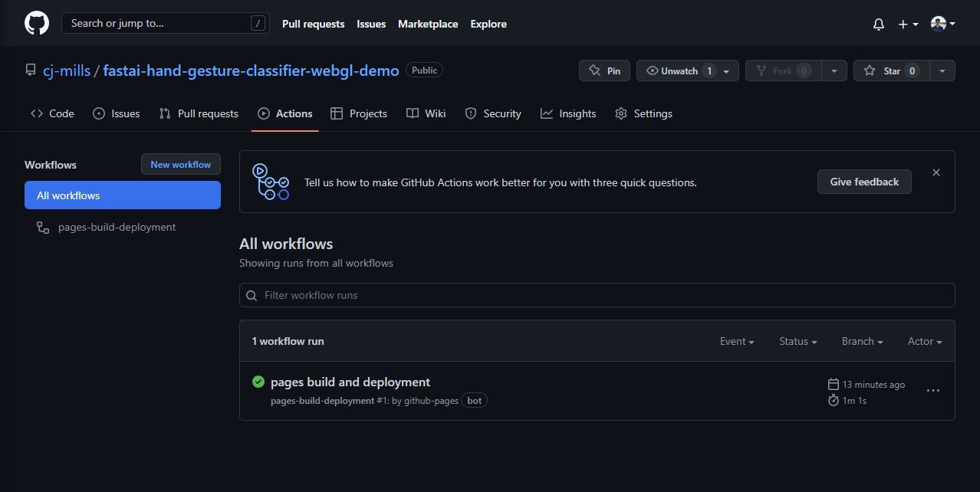The width and height of the screenshot is (980, 492).
Task: Expand the Fork dropdown arrow
Action: (x=834, y=71)
